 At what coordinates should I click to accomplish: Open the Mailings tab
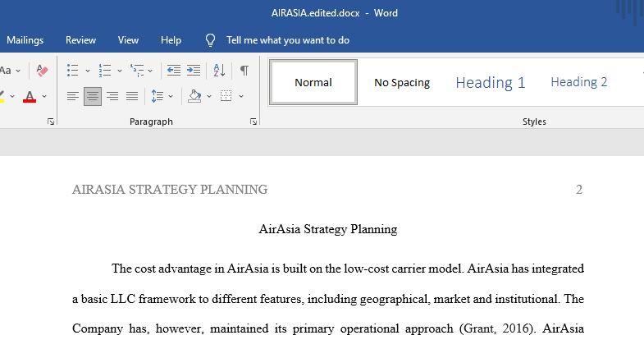click(x=25, y=40)
